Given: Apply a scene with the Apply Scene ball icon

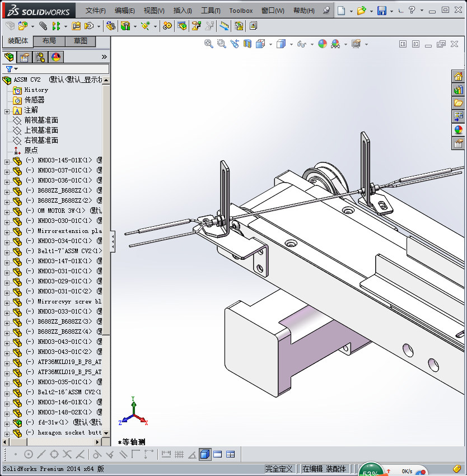Looking at the screenshot, I should 337,44.
